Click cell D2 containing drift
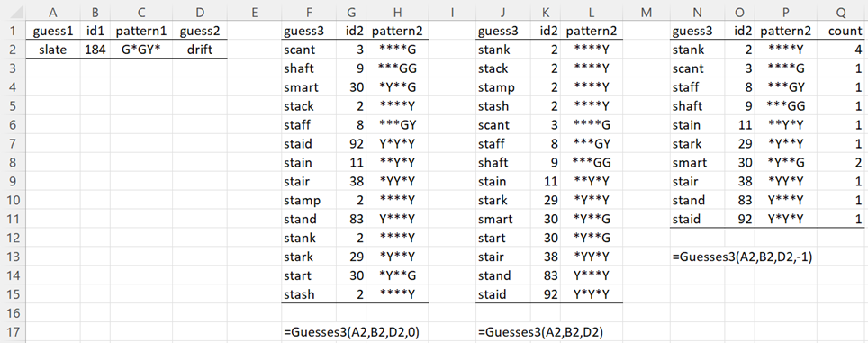The width and height of the screenshot is (868, 343). [199, 50]
